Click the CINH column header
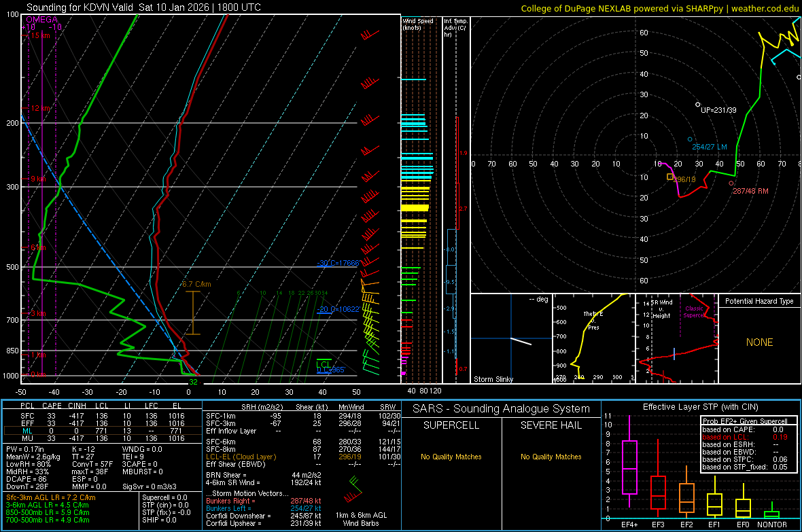The image size is (802, 532). 77,406
